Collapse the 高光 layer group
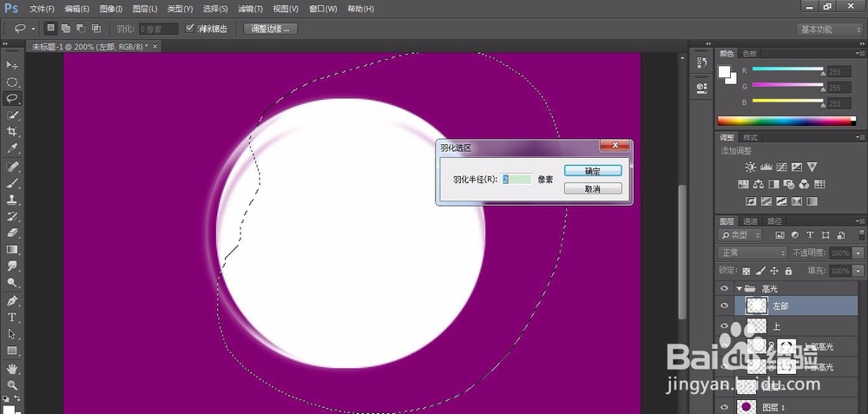The image size is (868, 414). point(739,288)
